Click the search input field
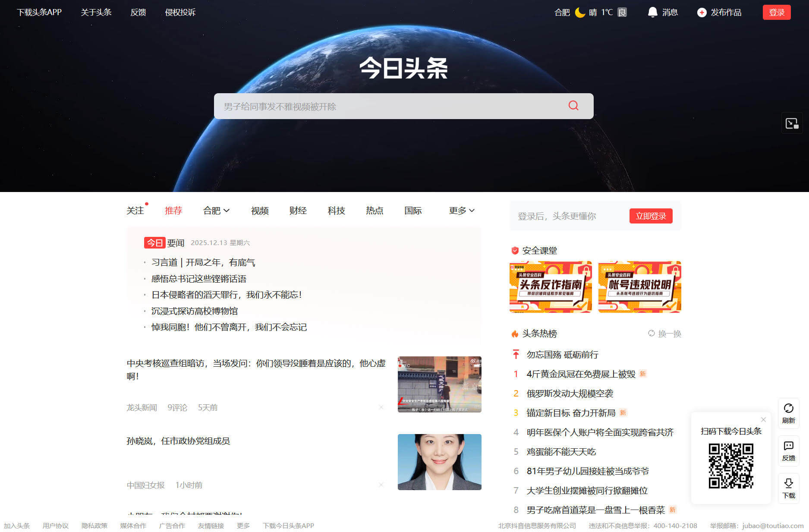 388,106
